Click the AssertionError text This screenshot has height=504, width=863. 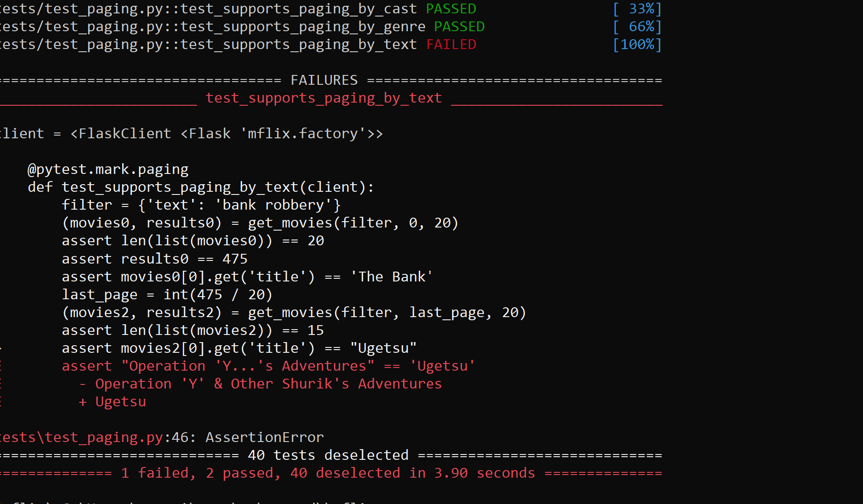coord(264,438)
